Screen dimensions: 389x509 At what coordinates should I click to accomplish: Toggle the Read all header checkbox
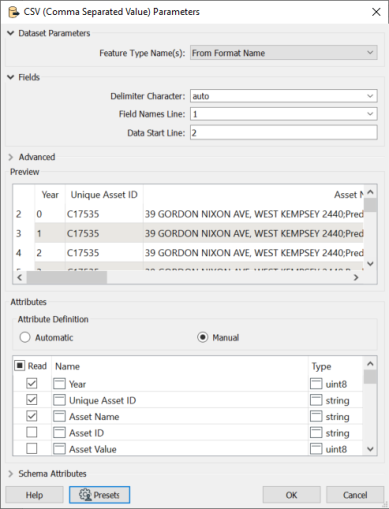tap(20, 366)
